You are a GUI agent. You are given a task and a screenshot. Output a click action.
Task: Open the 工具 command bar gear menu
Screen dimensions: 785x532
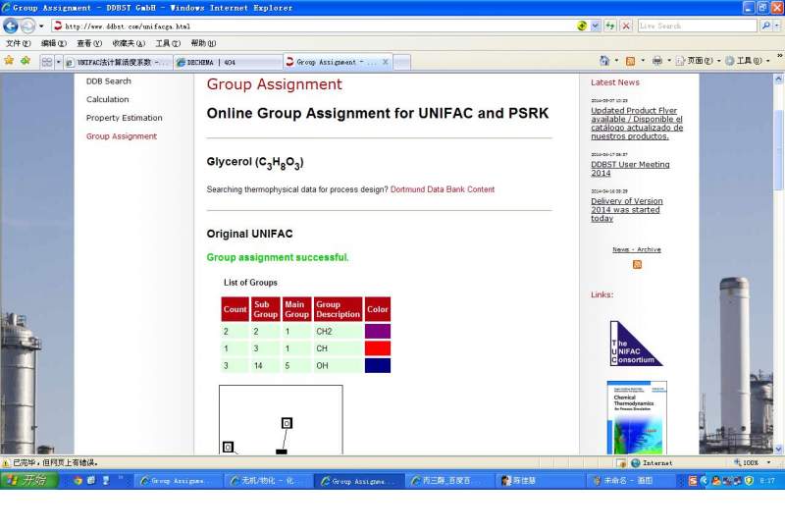(x=747, y=61)
